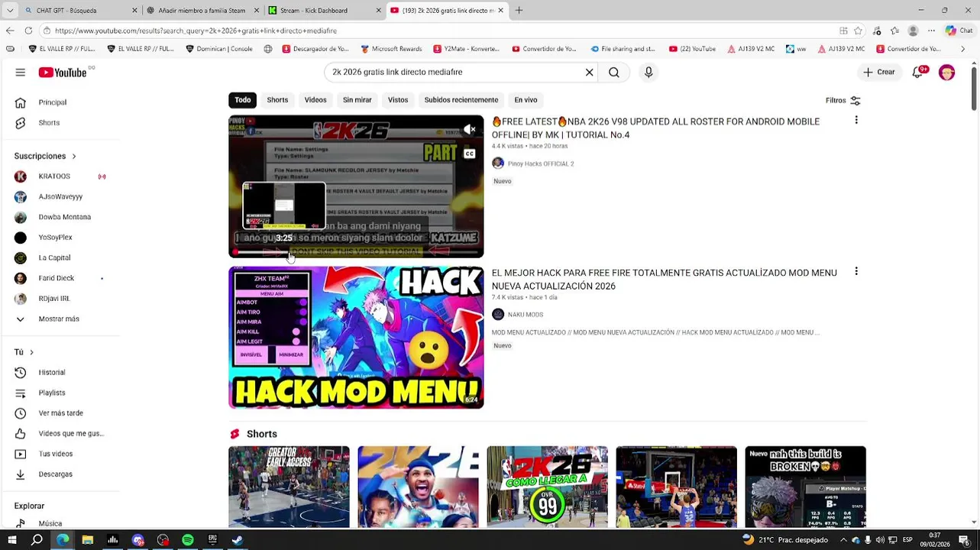Unmute the video preview sound
980x550 pixels.
coord(470,130)
